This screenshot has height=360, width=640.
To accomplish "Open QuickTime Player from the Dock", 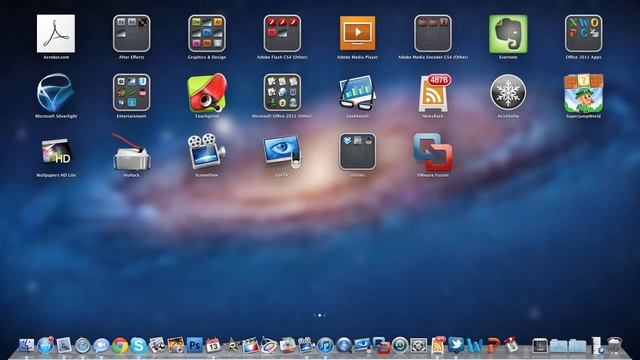I will (x=344, y=346).
